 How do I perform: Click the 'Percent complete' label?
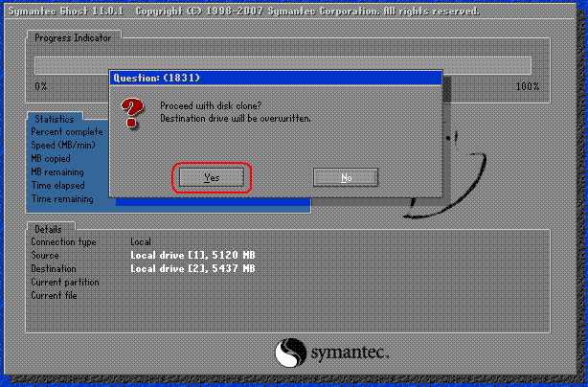[x=67, y=132]
